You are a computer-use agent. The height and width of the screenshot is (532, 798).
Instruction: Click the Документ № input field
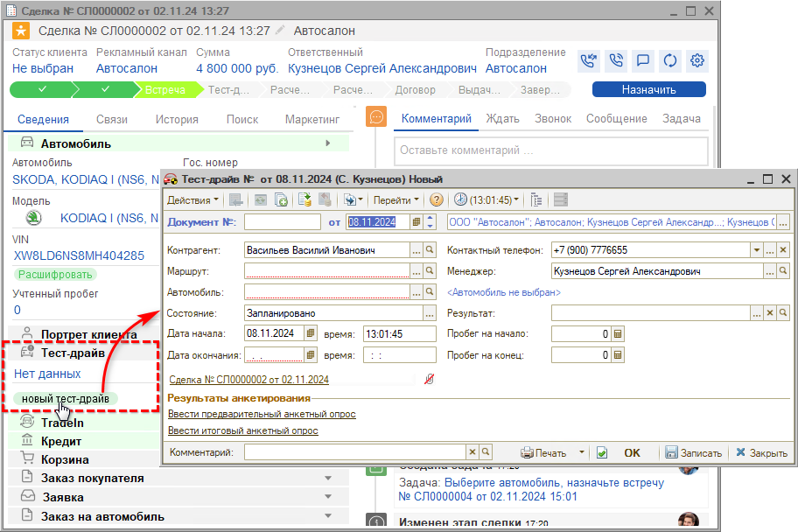282,222
